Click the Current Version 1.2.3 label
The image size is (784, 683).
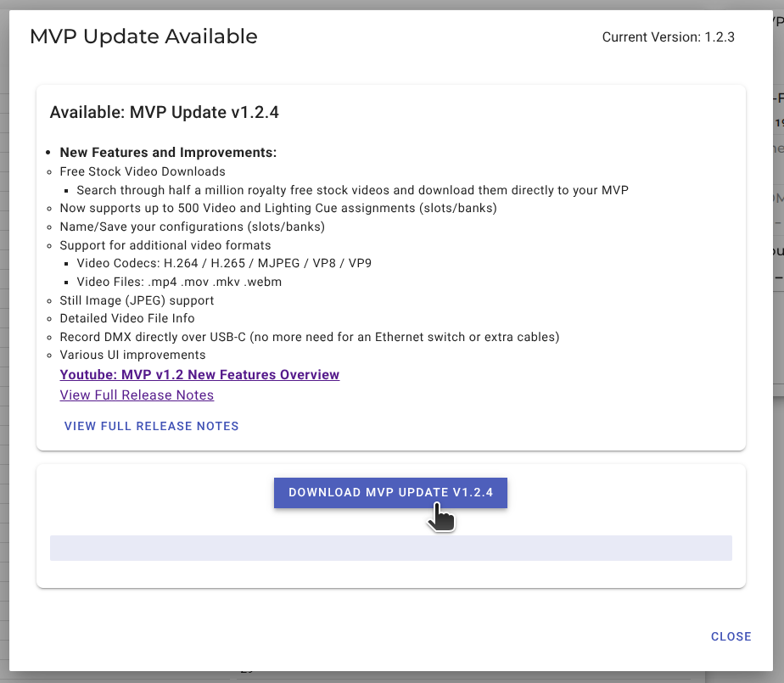(x=668, y=37)
